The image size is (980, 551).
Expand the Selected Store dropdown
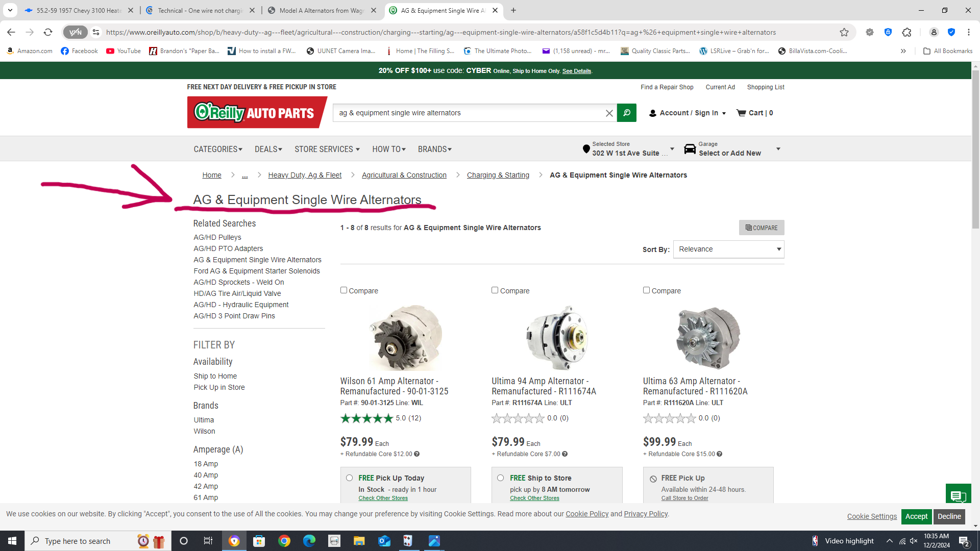(x=672, y=148)
